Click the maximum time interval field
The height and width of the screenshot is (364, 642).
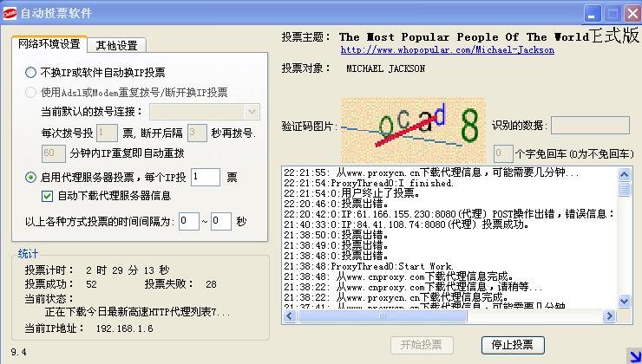(x=221, y=221)
